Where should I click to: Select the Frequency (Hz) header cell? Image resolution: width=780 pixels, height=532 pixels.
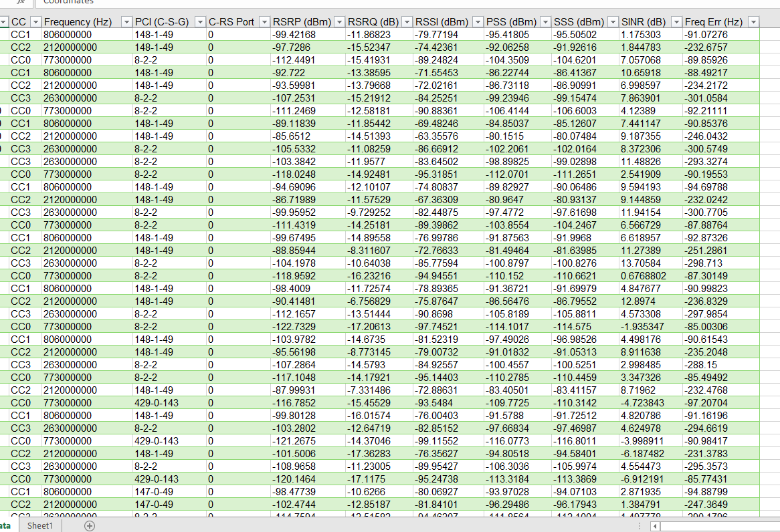(87, 22)
